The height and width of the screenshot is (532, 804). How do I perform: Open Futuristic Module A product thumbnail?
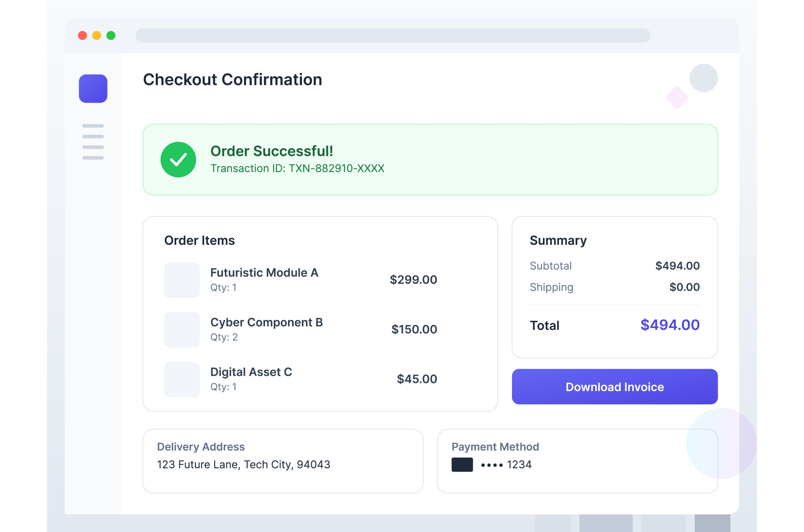pyautogui.click(x=182, y=280)
